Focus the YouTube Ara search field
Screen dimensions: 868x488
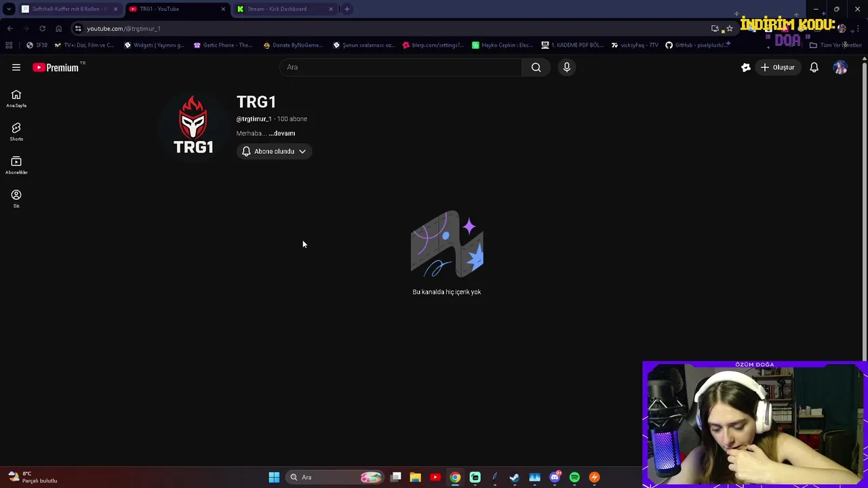(x=401, y=67)
